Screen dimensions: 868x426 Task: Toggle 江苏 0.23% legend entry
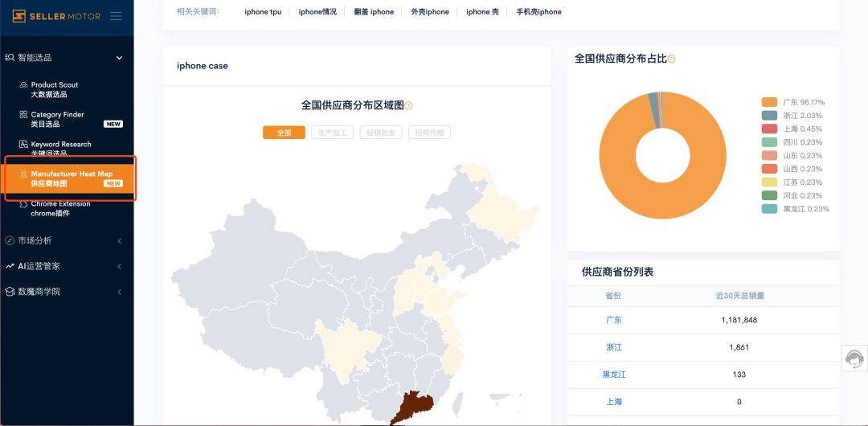792,182
